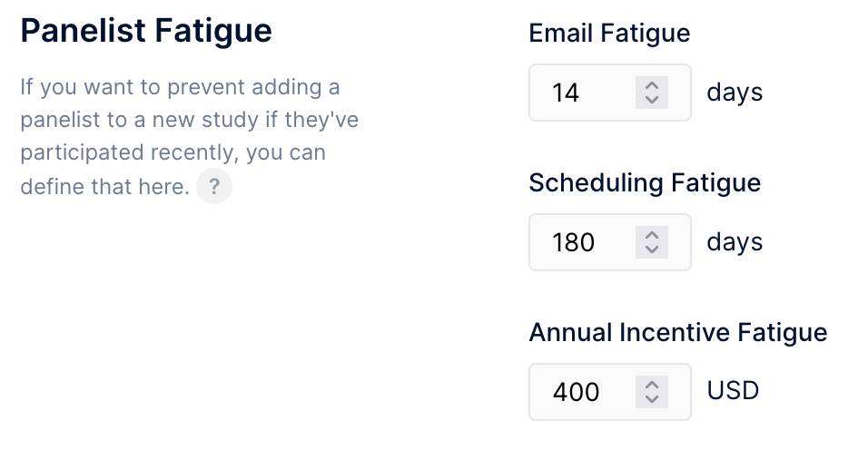Open the Panelist Fatigue help question mark
Screen dimensions: 868x450
tap(214, 186)
